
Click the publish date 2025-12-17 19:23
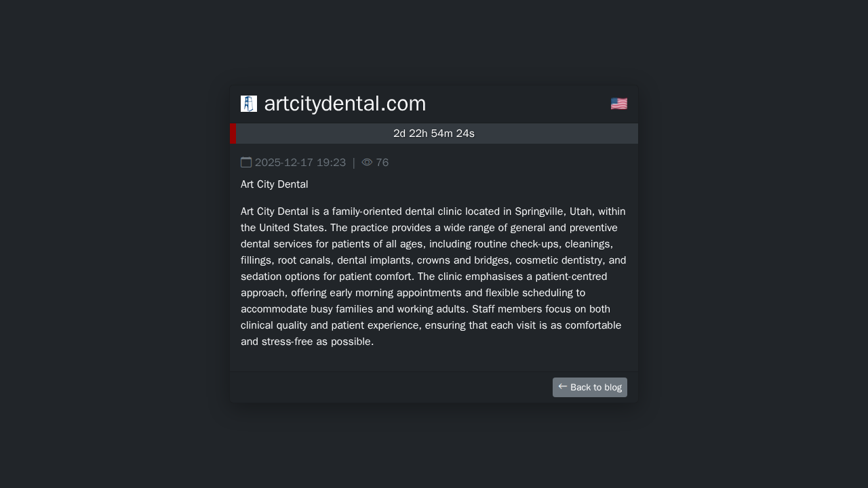(x=300, y=163)
